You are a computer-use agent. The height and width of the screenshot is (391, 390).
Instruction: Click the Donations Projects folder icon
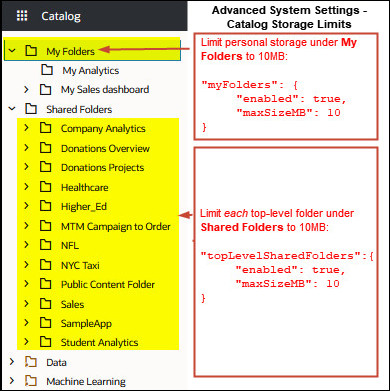tap(45, 167)
